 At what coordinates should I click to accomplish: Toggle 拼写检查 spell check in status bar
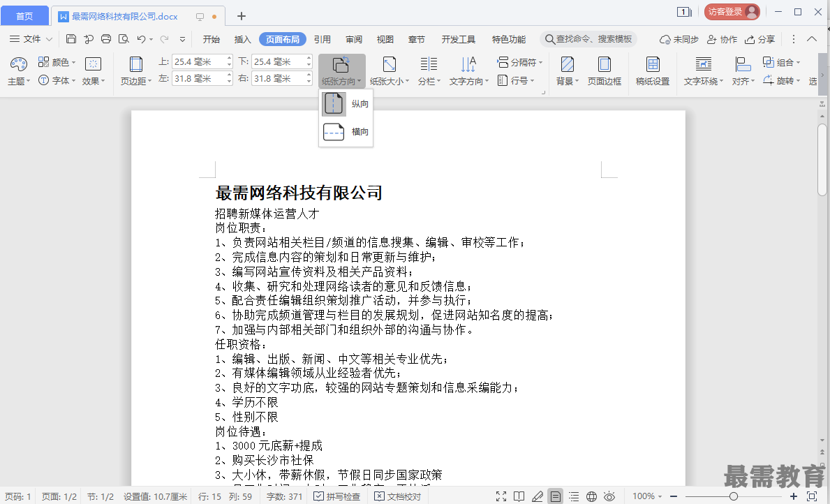336,496
